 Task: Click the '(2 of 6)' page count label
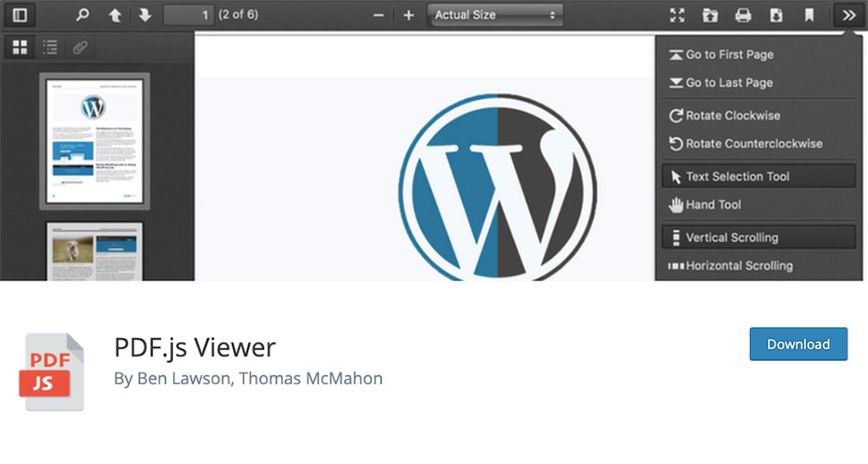pyautogui.click(x=238, y=15)
